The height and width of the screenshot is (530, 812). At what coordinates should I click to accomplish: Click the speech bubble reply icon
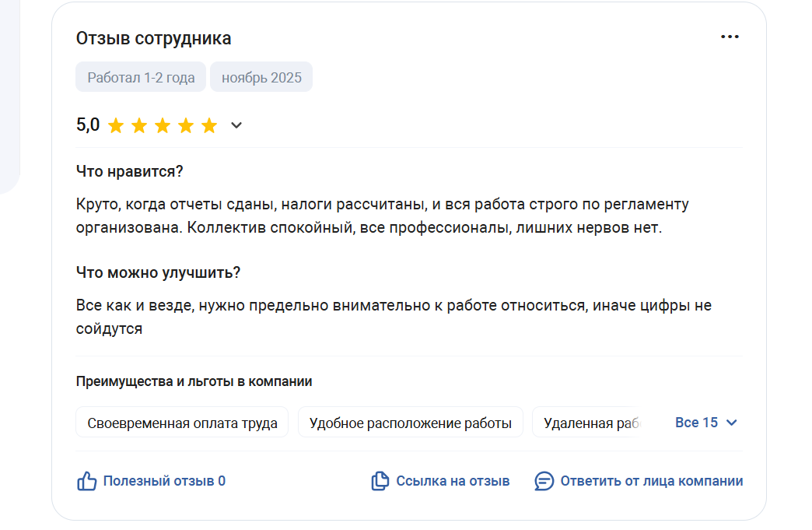[x=544, y=481]
